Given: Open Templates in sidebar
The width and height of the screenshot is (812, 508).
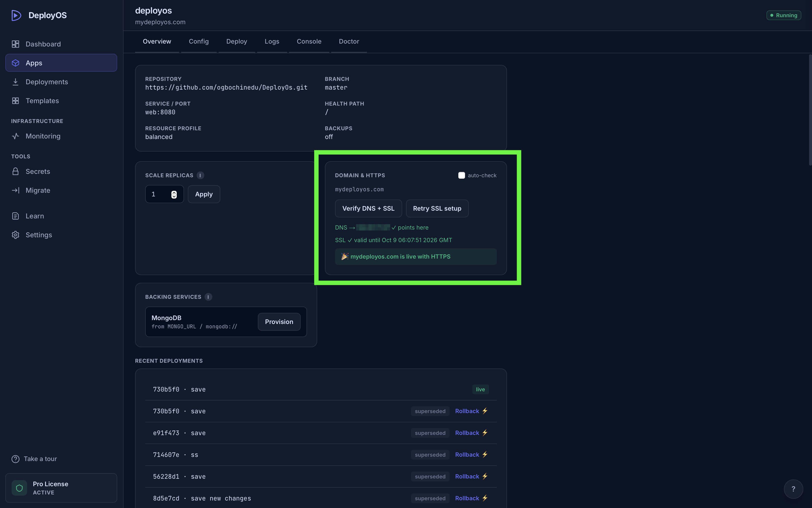Looking at the screenshot, I should (61, 101).
